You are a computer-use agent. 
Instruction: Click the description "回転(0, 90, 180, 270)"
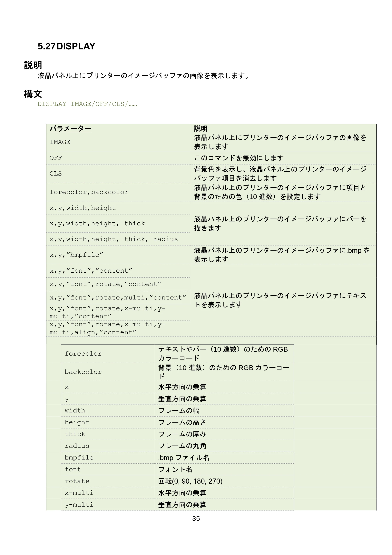(x=190, y=481)
